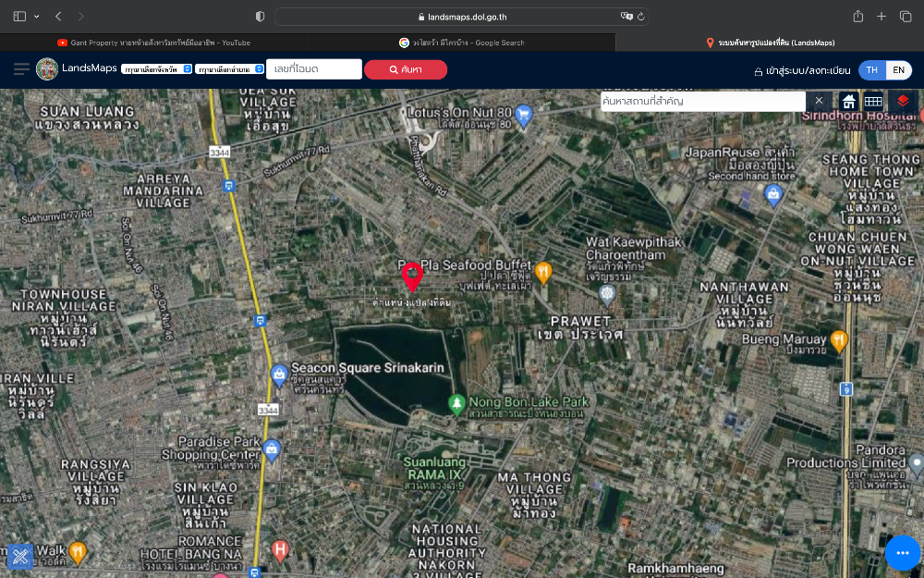This screenshot has width=924, height=578.
Task: Select the JapanReuse store marker
Action: point(773,194)
